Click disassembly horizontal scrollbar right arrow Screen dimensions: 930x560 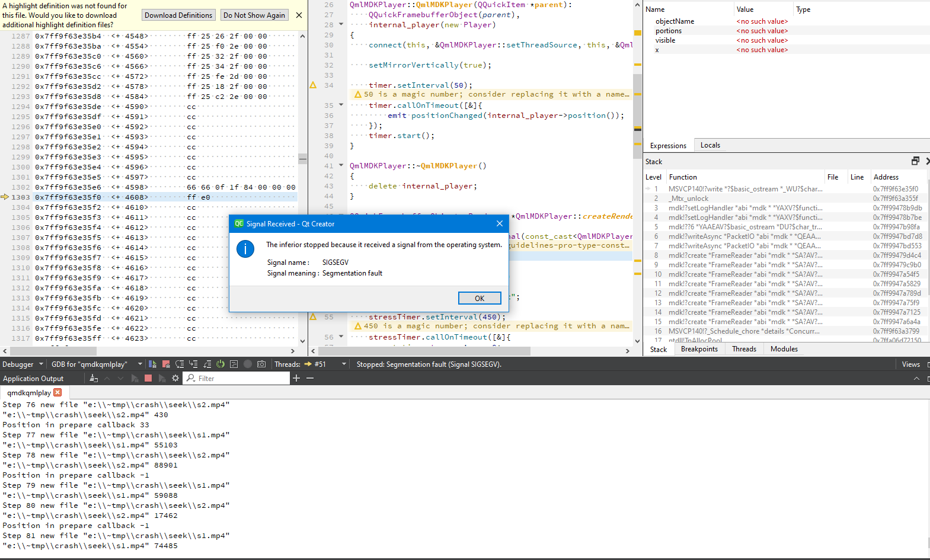click(293, 351)
